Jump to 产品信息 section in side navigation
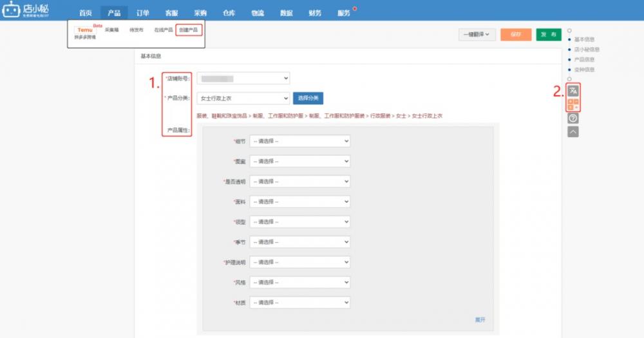Image resolution: width=644 pixels, height=338 pixels. [584, 59]
